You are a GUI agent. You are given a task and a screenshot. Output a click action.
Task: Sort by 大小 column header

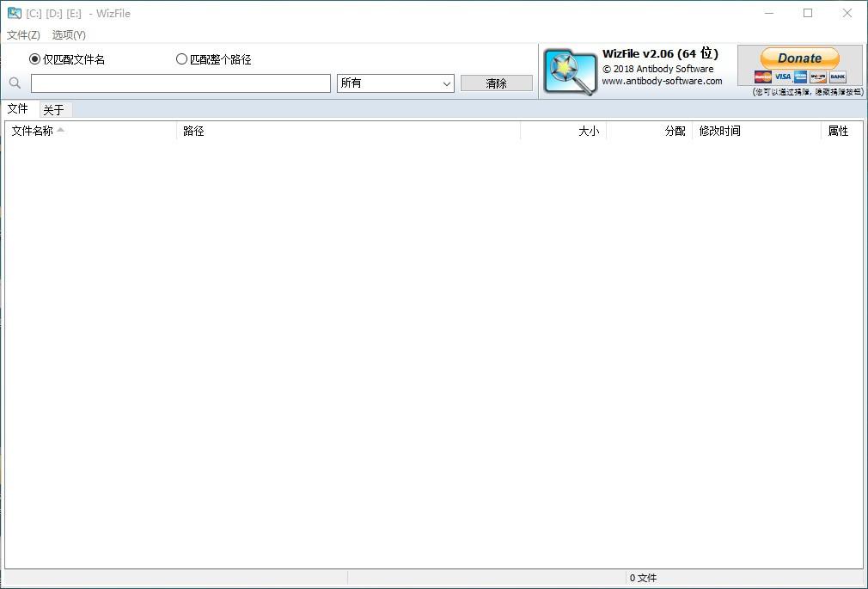(564, 131)
